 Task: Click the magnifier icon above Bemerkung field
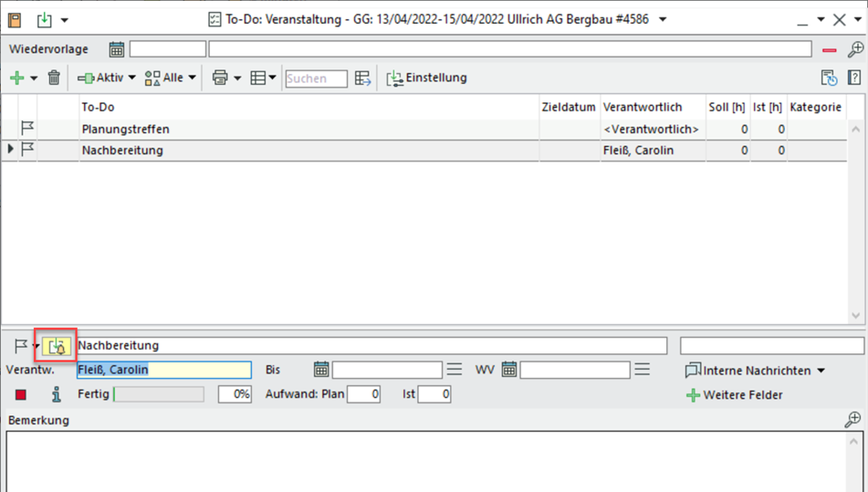tap(852, 420)
